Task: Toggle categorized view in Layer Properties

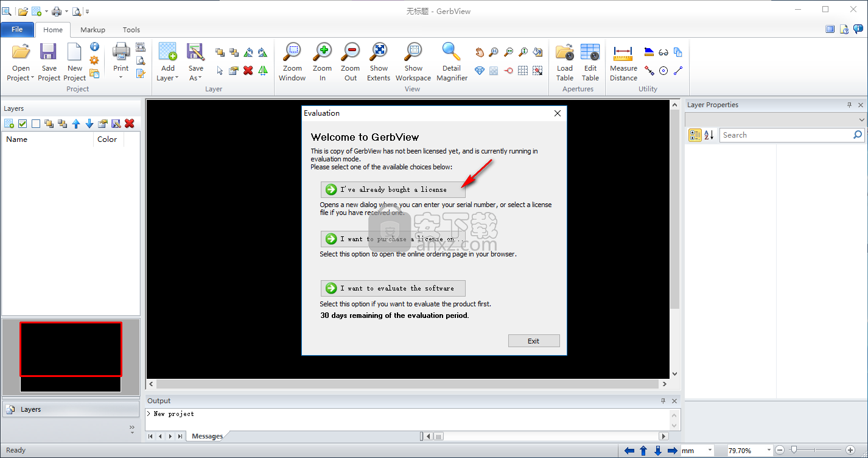Action: (695, 135)
